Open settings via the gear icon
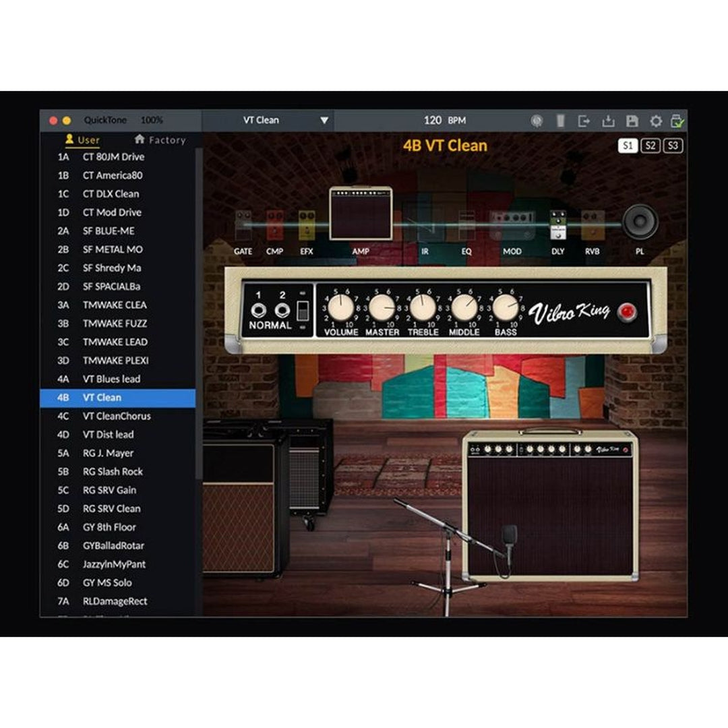Viewport: 728px width, 728px height. pos(655,121)
